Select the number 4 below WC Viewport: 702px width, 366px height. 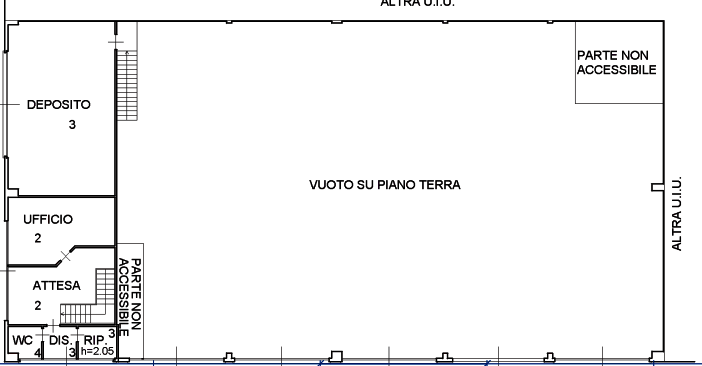(x=38, y=353)
